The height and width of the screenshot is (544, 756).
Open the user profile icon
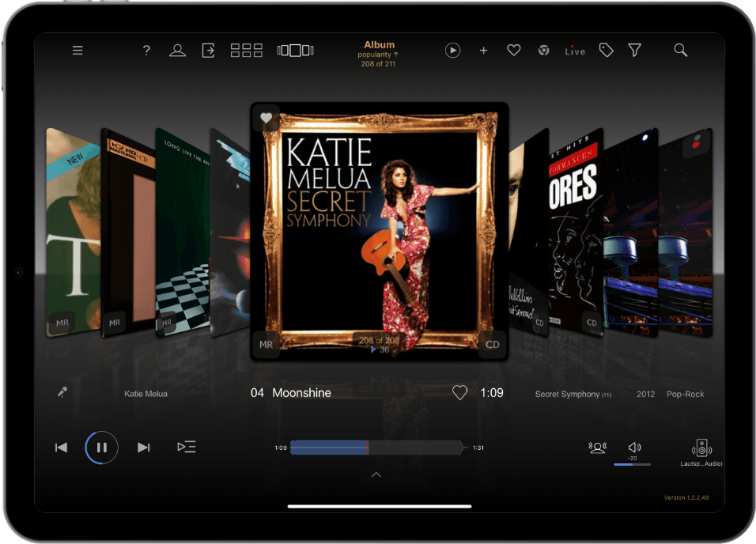177,50
